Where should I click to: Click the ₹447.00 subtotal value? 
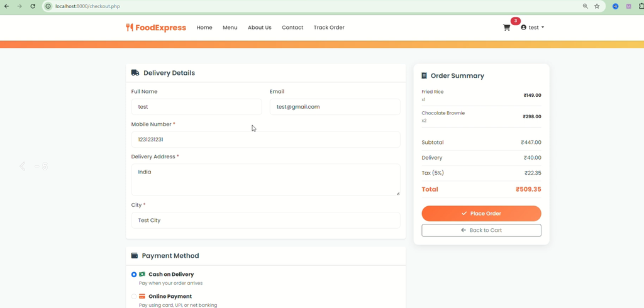[x=531, y=143]
